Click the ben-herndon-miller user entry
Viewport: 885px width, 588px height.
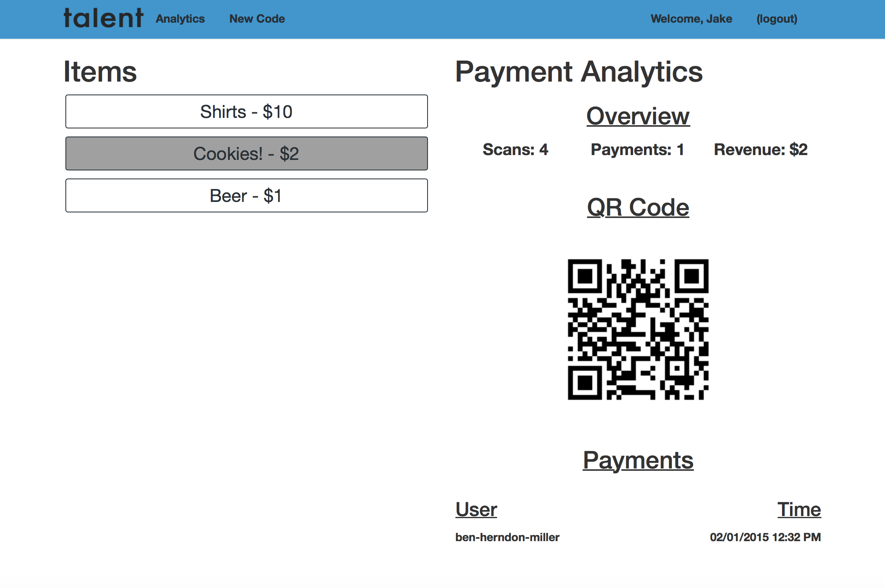(x=507, y=538)
